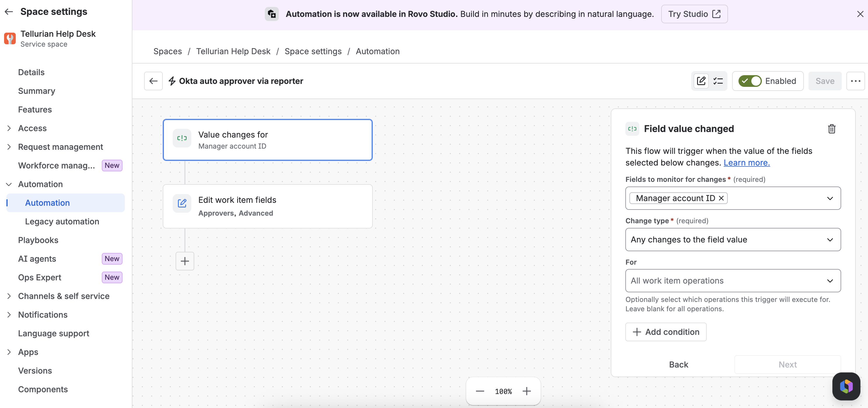Zoom in on the rule canvas
868x408 pixels.
[x=527, y=391]
